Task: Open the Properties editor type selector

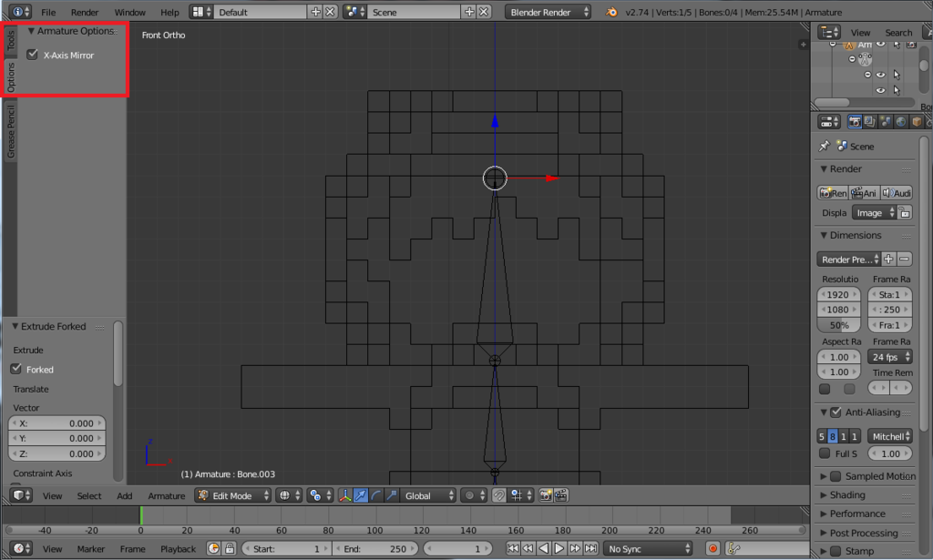Action: pyautogui.click(x=829, y=122)
